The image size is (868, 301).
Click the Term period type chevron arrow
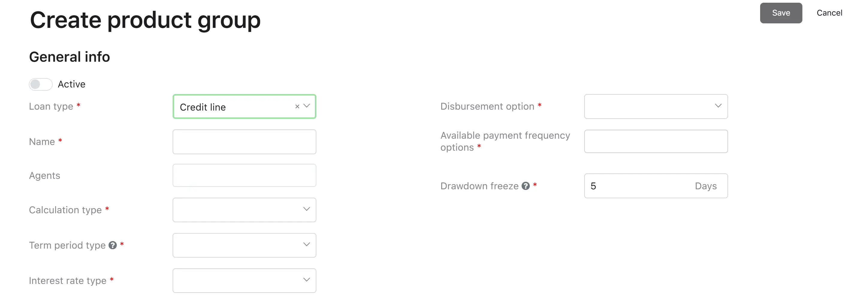tap(307, 244)
